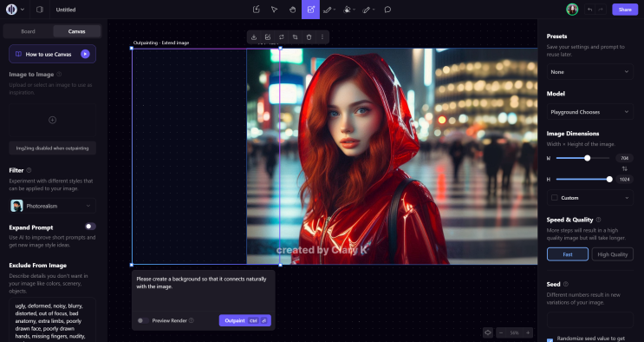Open the Playground logo menu
This screenshot has height=342, width=644.
pos(11,10)
